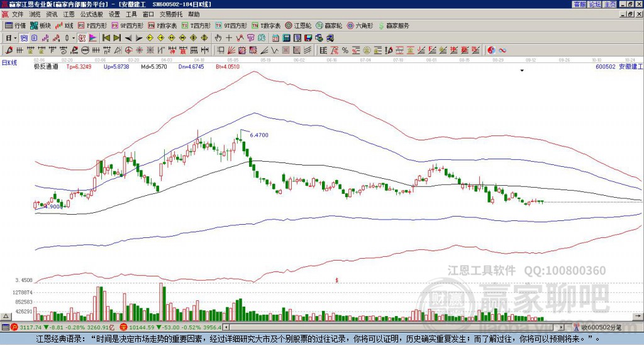644x345 pixels.
Task: Click the calendar date icon
Action: pyautogui.click(x=275, y=38)
